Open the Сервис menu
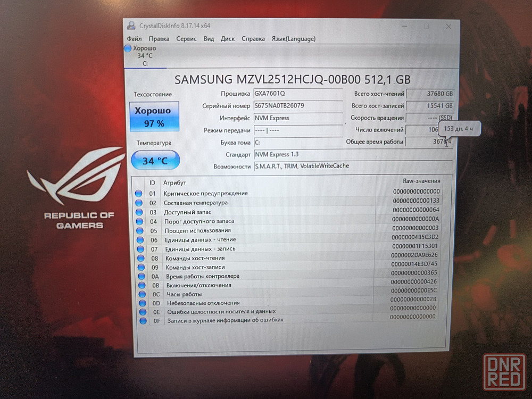532x399 pixels. click(186, 39)
